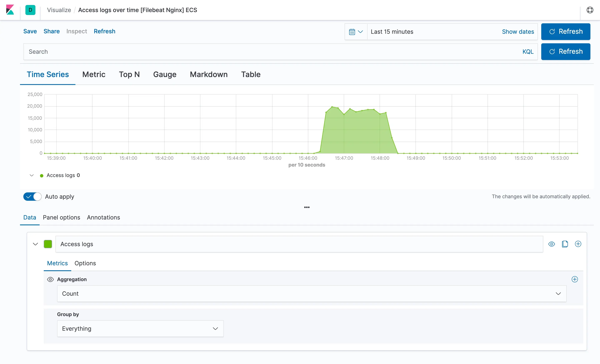Collapse the Access logs series editor
600x364 pixels.
35,244
